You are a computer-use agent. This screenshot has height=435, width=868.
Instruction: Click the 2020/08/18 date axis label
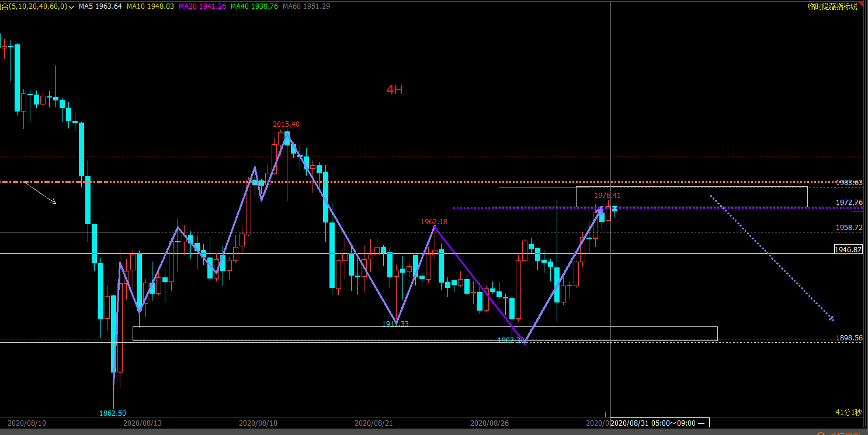258,423
